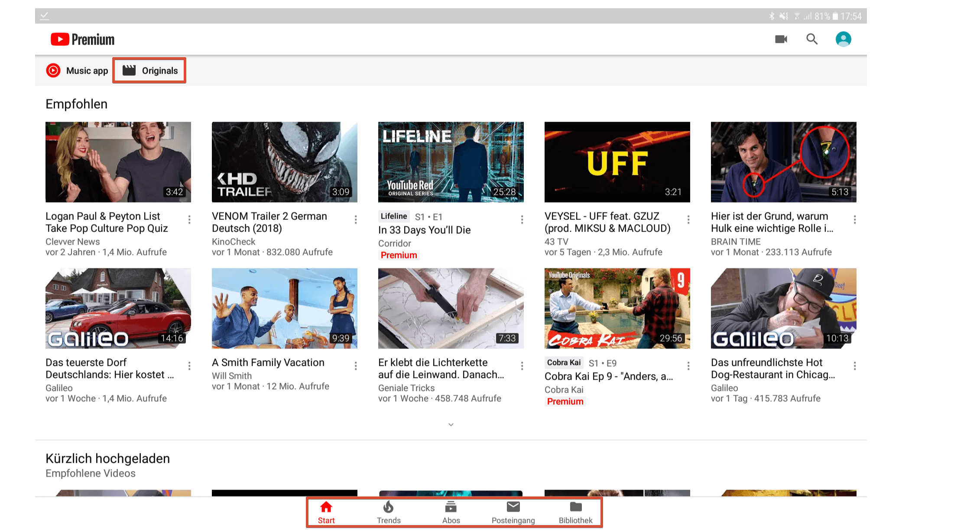Click channel name 'KinoCheck'
Viewport: 980px width, 532px height.
click(x=234, y=242)
